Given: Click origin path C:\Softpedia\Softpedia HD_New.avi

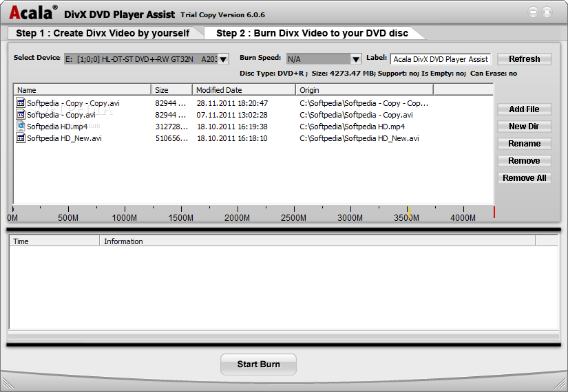Looking at the screenshot, I should (x=359, y=138).
